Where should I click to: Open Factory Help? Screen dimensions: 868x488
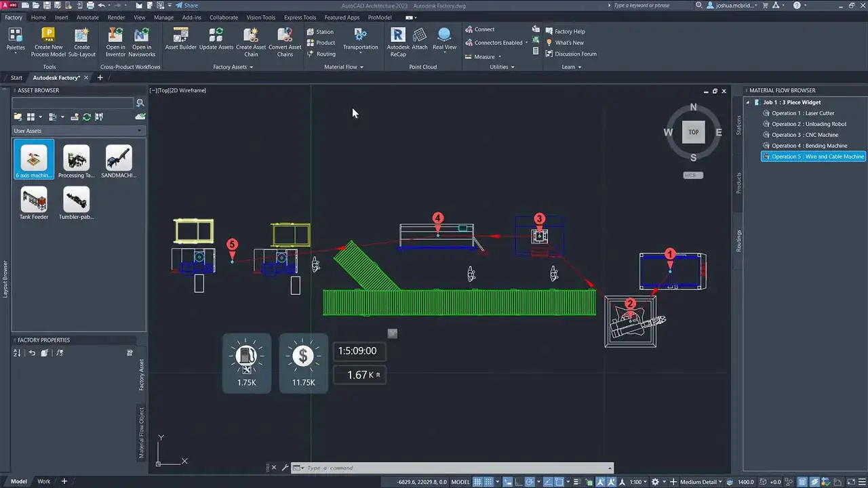(x=565, y=32)
